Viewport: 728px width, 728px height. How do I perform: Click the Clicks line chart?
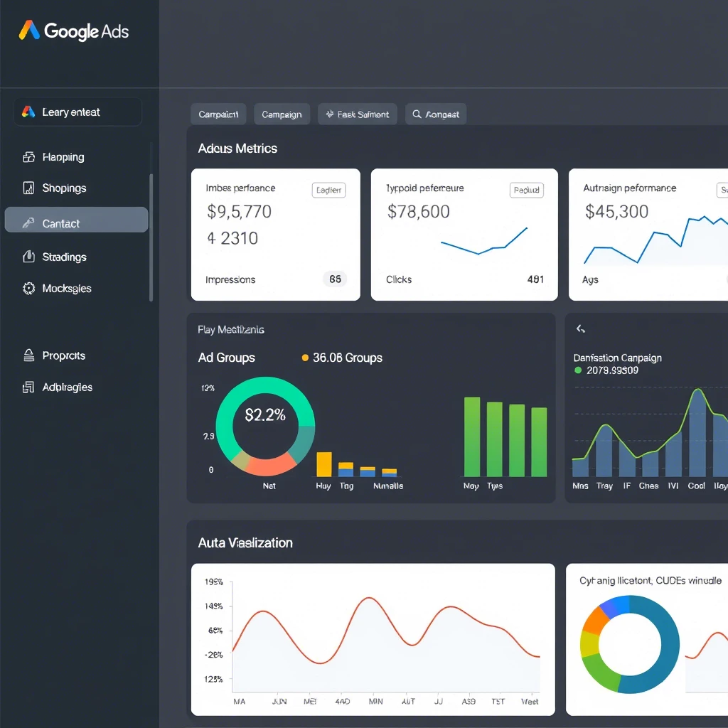484,241
